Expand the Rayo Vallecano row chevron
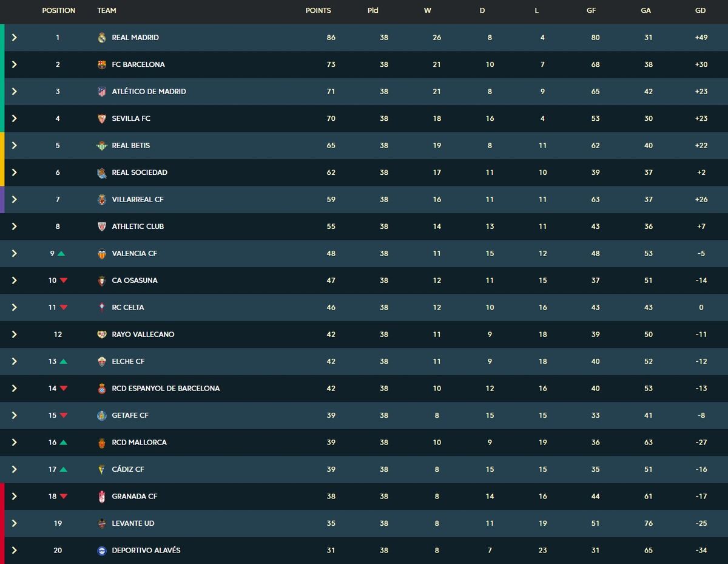The width and height of the screenshot is (728, 564). pos(14,335)
